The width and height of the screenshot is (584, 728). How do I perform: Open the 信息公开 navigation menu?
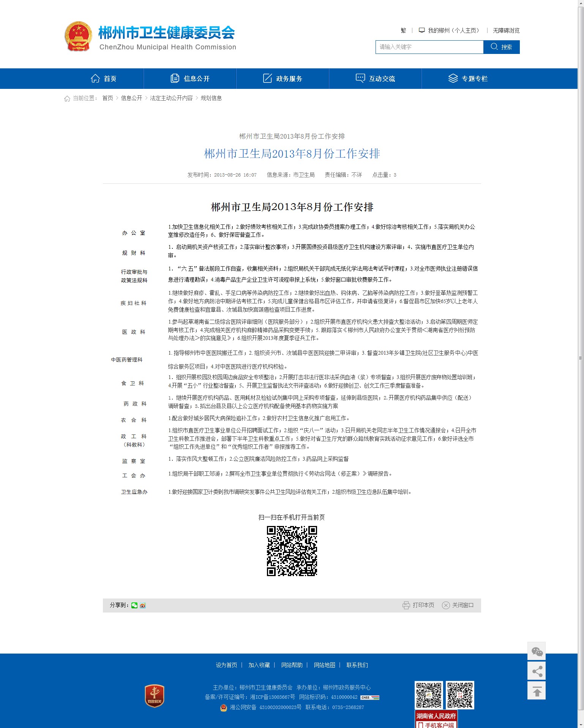point(190,79)
